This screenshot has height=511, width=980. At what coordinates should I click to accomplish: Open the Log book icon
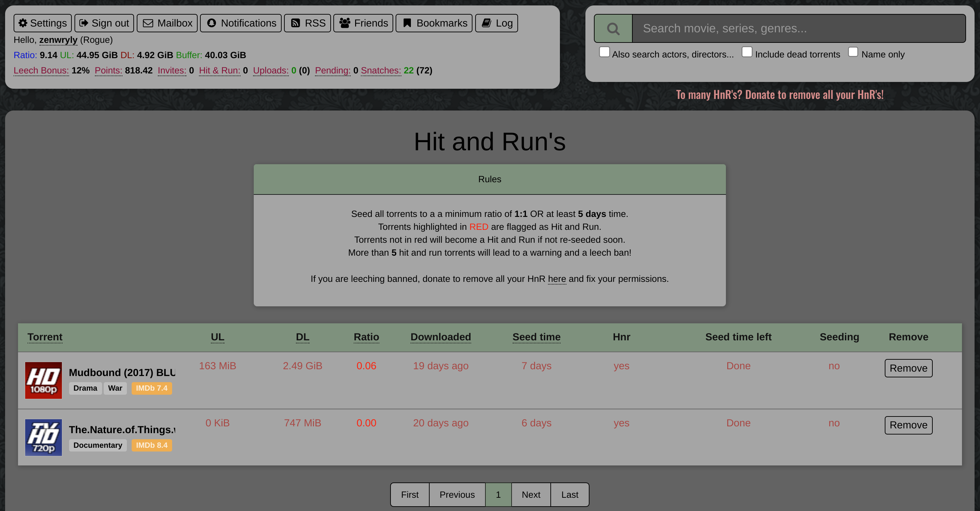[x=486, y=23]
